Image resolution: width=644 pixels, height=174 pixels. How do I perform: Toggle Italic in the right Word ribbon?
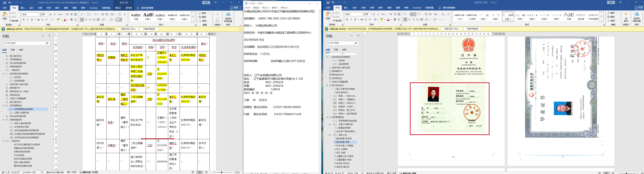tap(351, 19)
